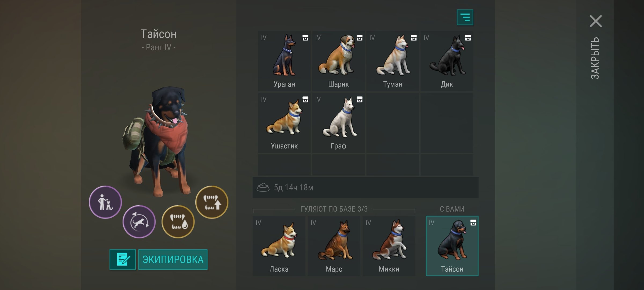Select the fangs with up arrow skill

click(x=212, y=202)
